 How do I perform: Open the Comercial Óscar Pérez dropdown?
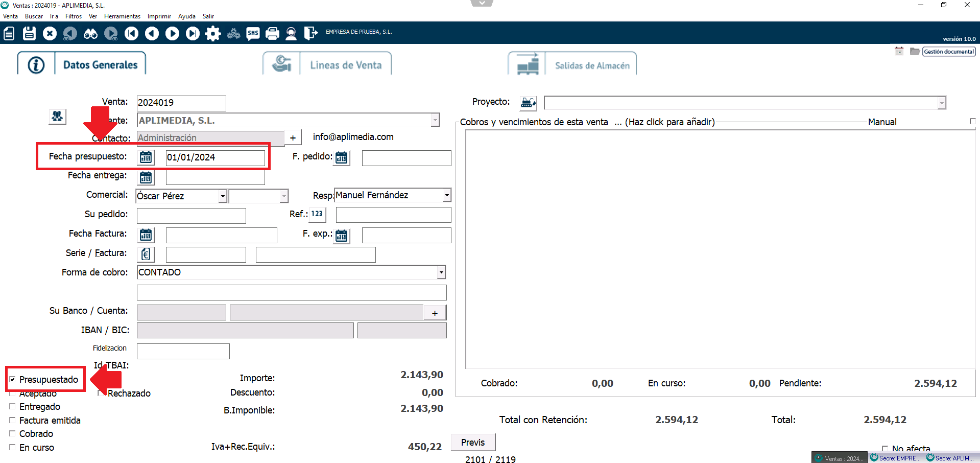tap(222, 196)
